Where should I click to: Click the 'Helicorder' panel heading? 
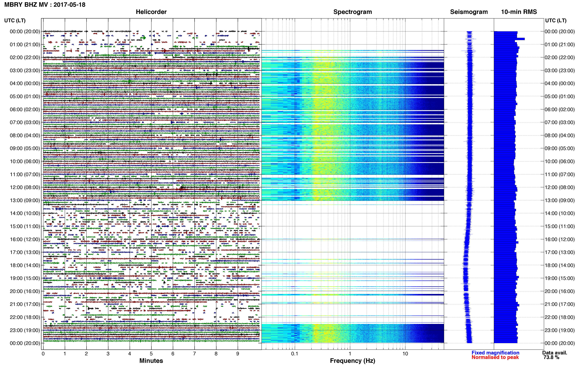tap(151, 12)
